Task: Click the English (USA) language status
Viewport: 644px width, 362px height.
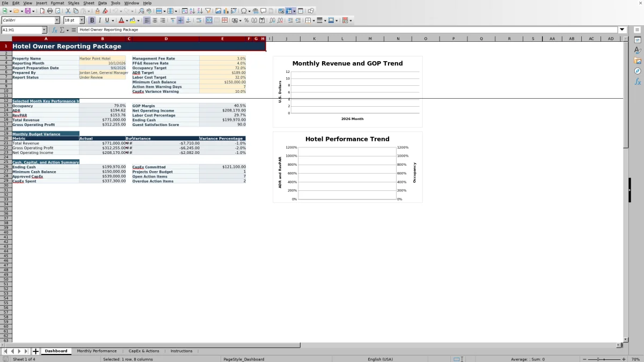Action: pyautogui.click(x=380, y=359)
